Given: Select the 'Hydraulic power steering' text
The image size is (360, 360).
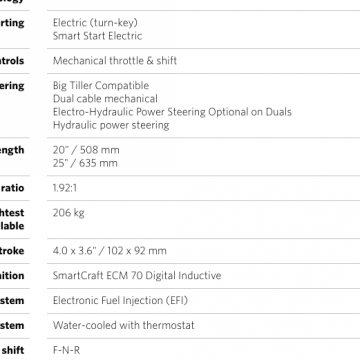Looking at the screenshot, I should click(x=111, y=125).
